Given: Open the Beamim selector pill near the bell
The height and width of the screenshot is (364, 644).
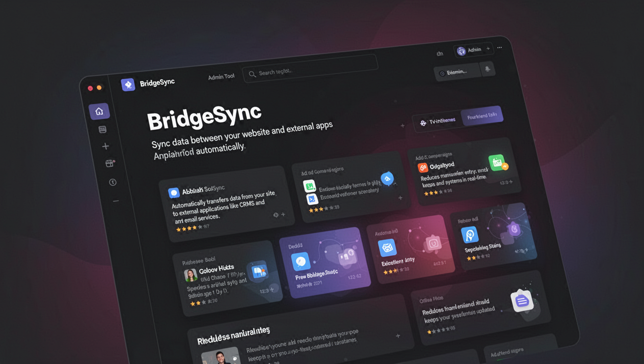Looking at the screenshot, I should coord(457,73).
